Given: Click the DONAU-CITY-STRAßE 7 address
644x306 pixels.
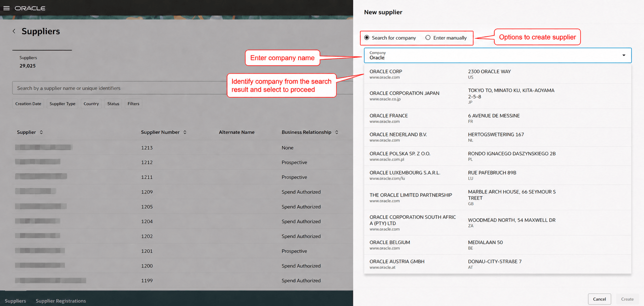Looking at the screenshot, I should [495, 261].
